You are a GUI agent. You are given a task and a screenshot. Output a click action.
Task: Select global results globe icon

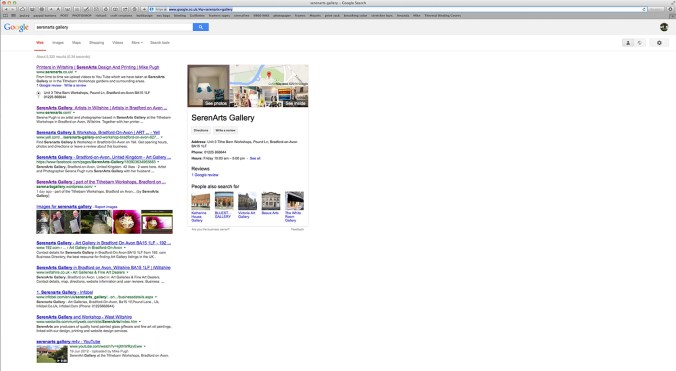click(x=639, y=43)
